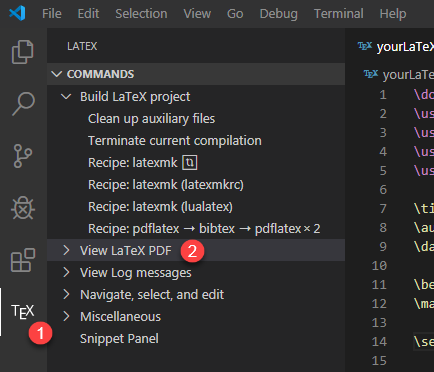The image size is (434, 372).
Task: Collapse the COMMANDS section chevron
Action: coord(57,74)
